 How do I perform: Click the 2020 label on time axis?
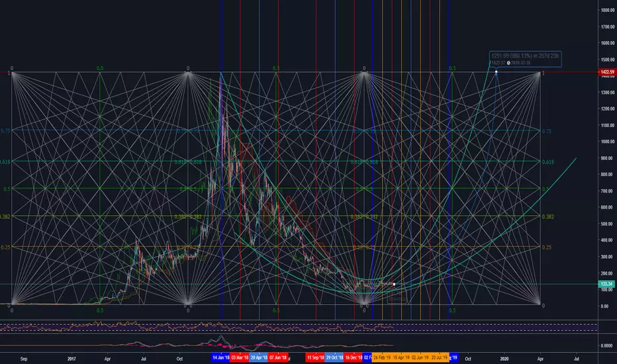coord(504,359)
